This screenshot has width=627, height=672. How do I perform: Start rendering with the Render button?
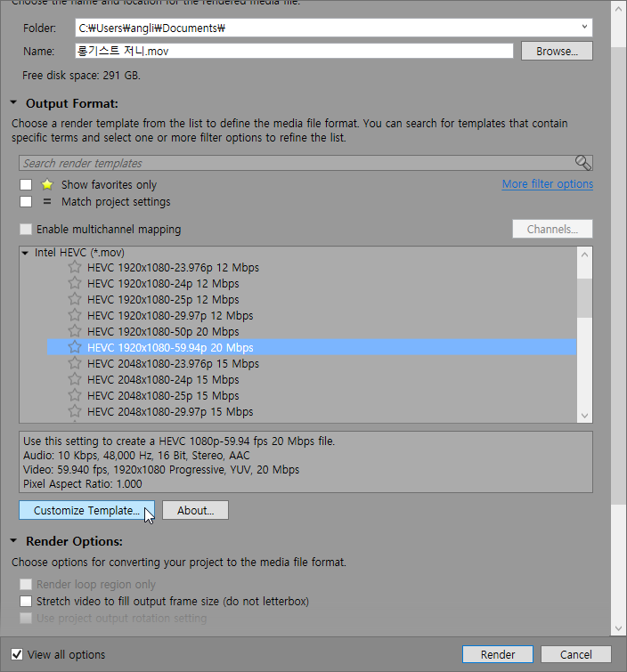(498, 654)
